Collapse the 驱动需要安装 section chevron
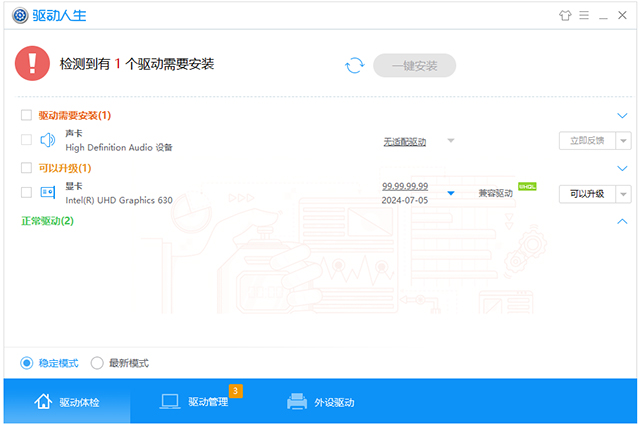 tap(622, 116)
